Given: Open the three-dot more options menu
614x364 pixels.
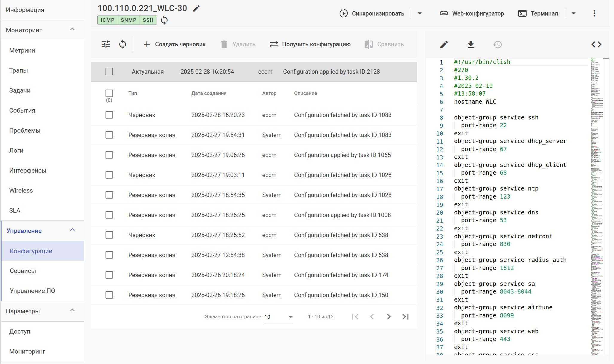Looking at the screenshot, I should (594, 13).
